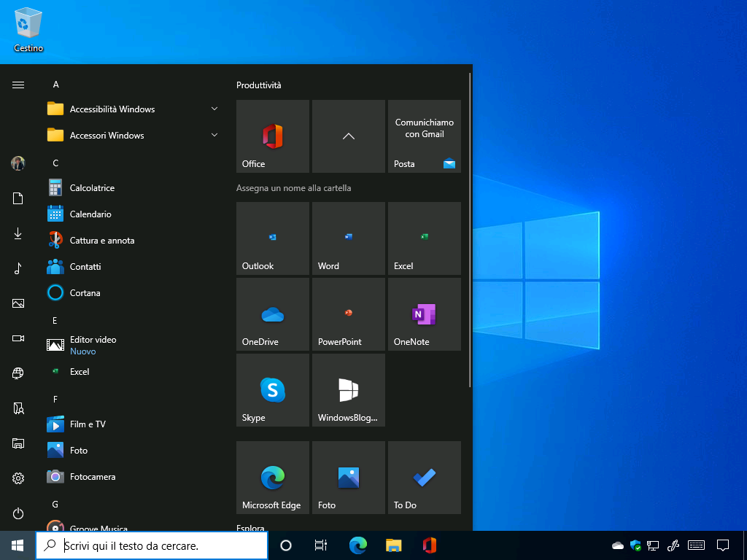Viewport: 747px width, 560px height.
Task: Open Videos folder from Start sidebar
Action: (x=18, y=338)
